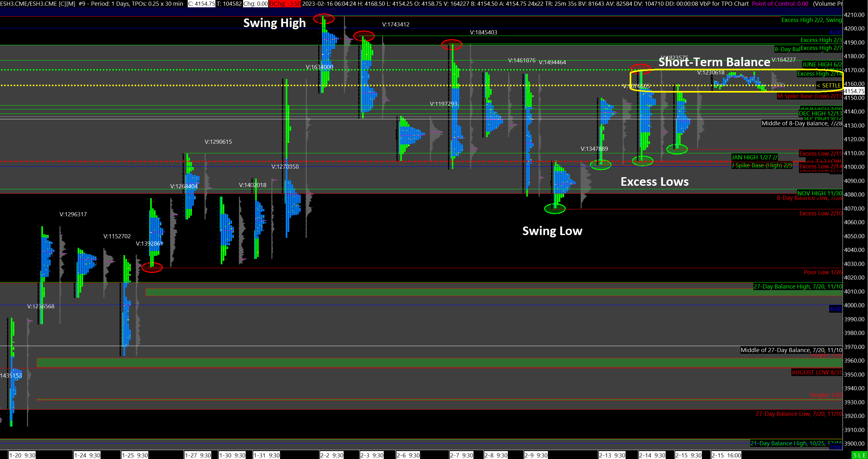
Task: Select the 1-20 9:30 date marker
Action: [x=22, y=455]
